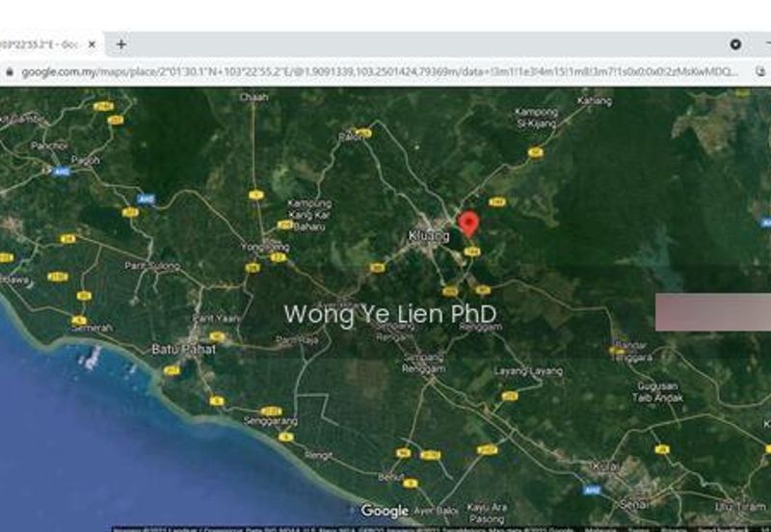The image size is (771, 532).
Task: Select the Yong Peng place label
Action: 264,248
